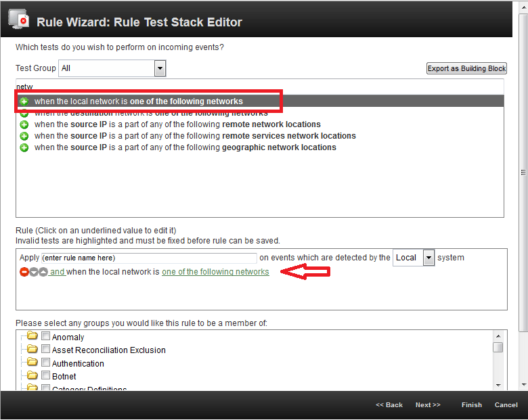
Task: Move the rule test down
Action: (x=34, y=272)
